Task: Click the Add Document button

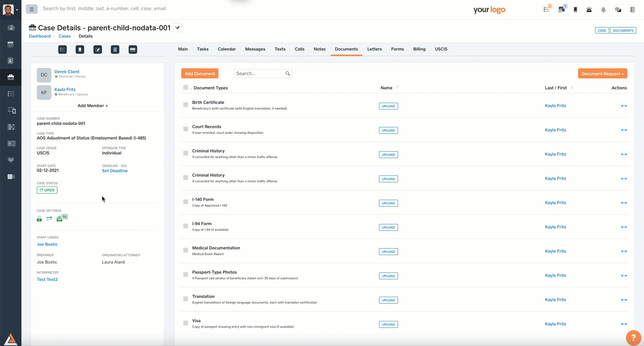Action: coord(200,74)
